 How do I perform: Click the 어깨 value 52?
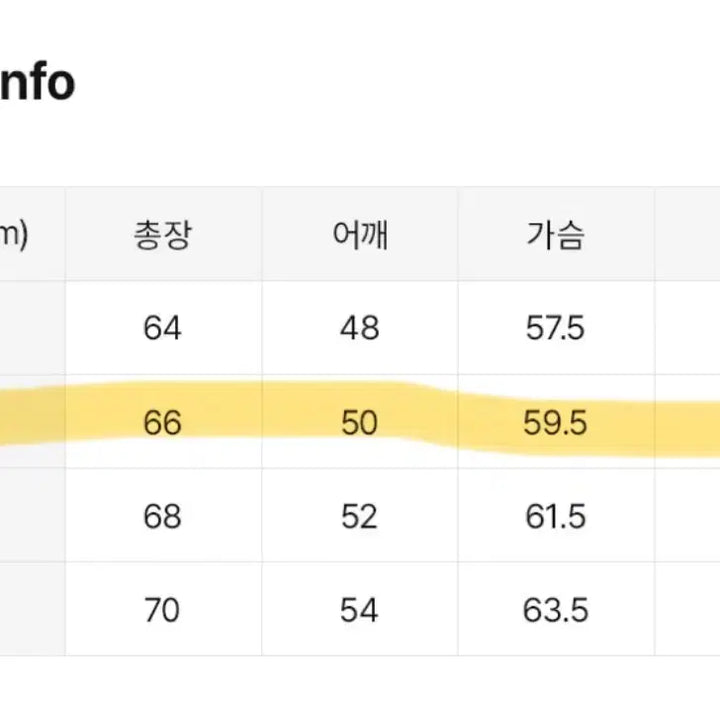(x=359, y=516)
